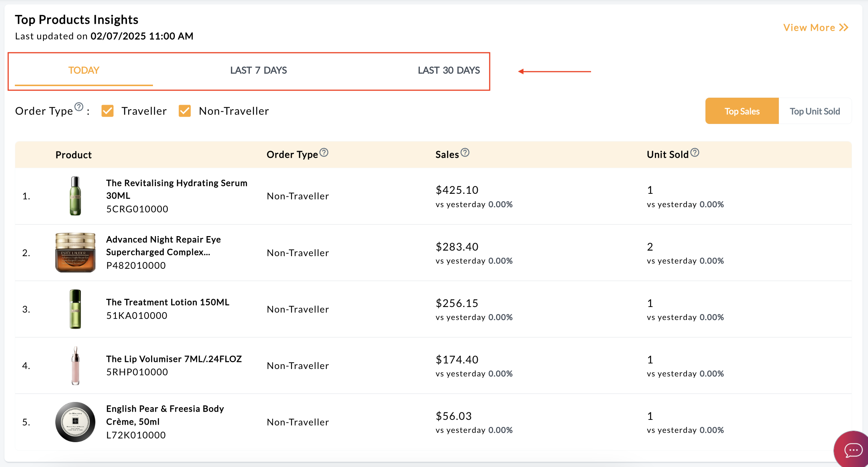This screenshot has height=467, width=868.
Task: Click sales value $56.03
Action: click(x=454, y=416)
